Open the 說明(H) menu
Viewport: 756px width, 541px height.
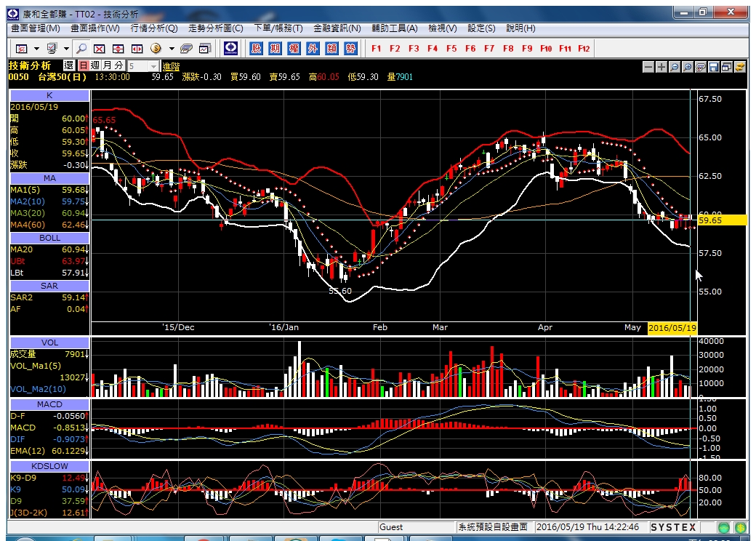520,28
